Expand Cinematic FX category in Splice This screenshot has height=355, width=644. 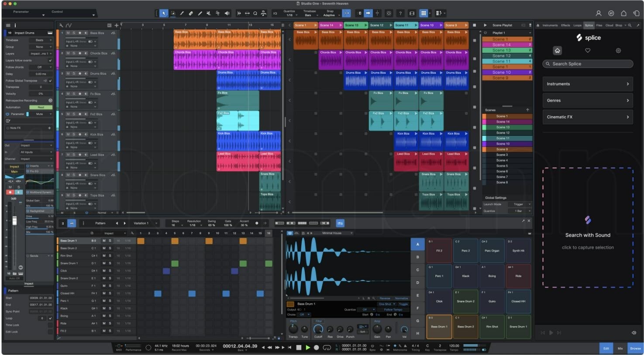(x=588, y=117)
